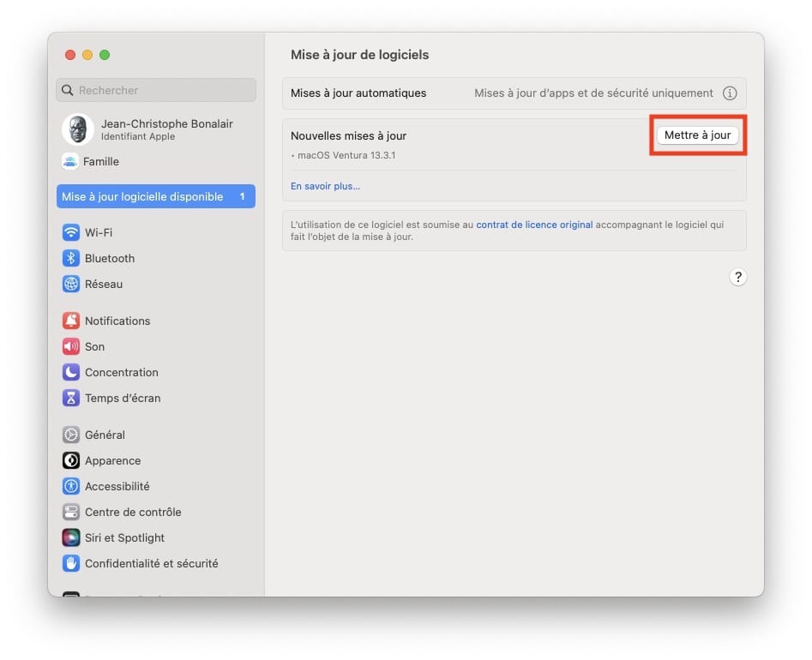Image resolution: width=812 pixels, height=660 pixels.
Task: Click the Réseau globe icon
Action: [71, 285]
